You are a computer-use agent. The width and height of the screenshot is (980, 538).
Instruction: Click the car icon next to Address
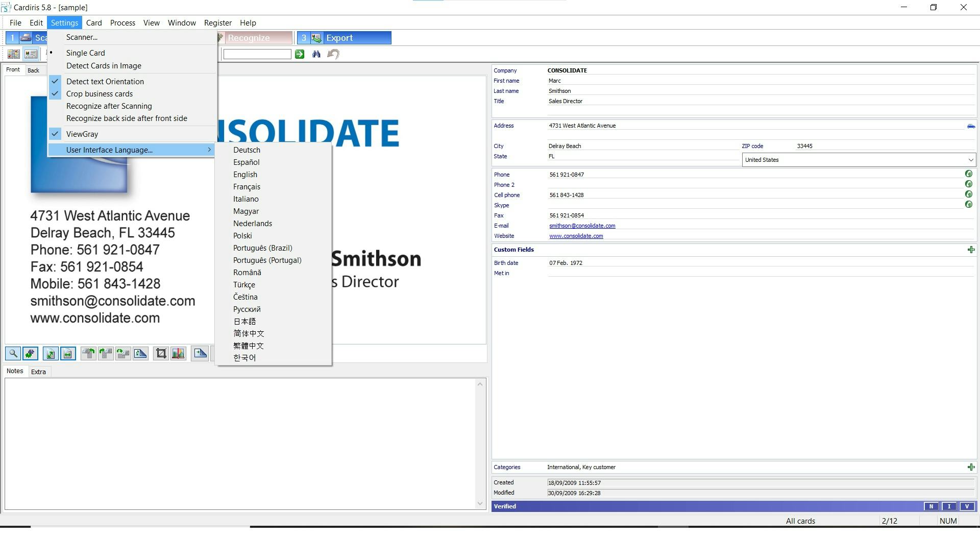[971, 126]
